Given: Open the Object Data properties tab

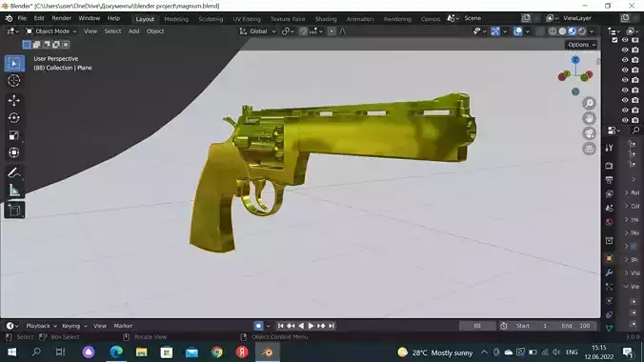Looking at the screenshot, I should (x=610, y=328).
